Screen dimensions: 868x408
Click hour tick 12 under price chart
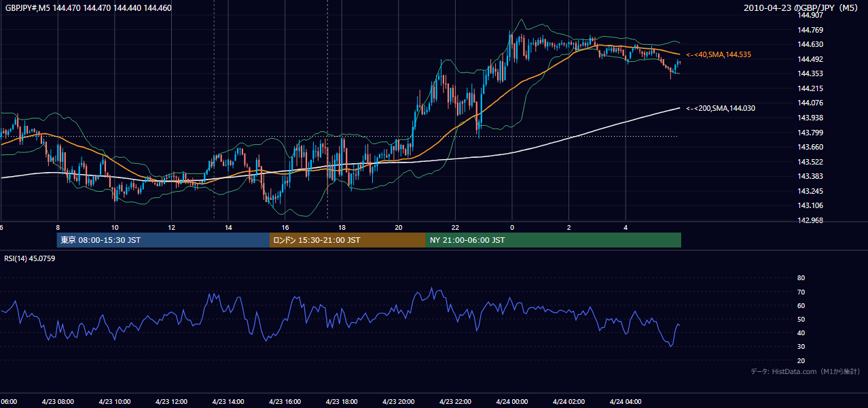172,227
